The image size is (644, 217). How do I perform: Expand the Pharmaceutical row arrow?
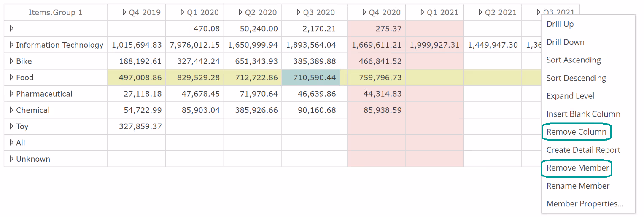click(x=12, y=94)
